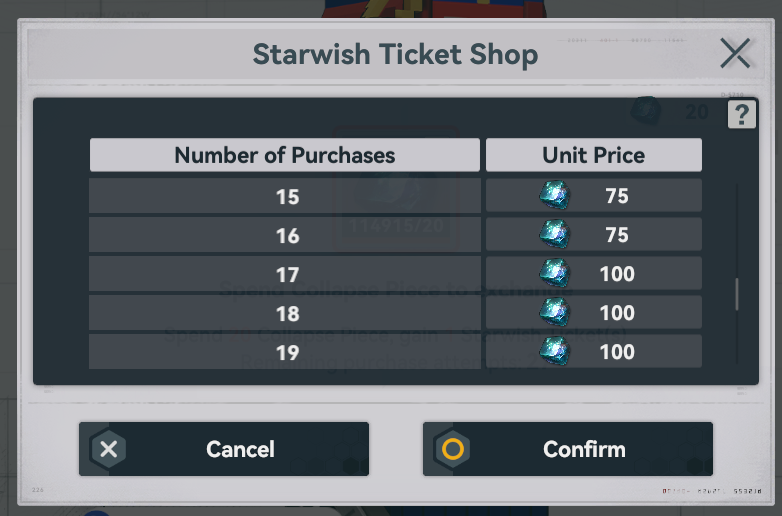Click the collapse piece icon in row 16

tap(554, 235)
